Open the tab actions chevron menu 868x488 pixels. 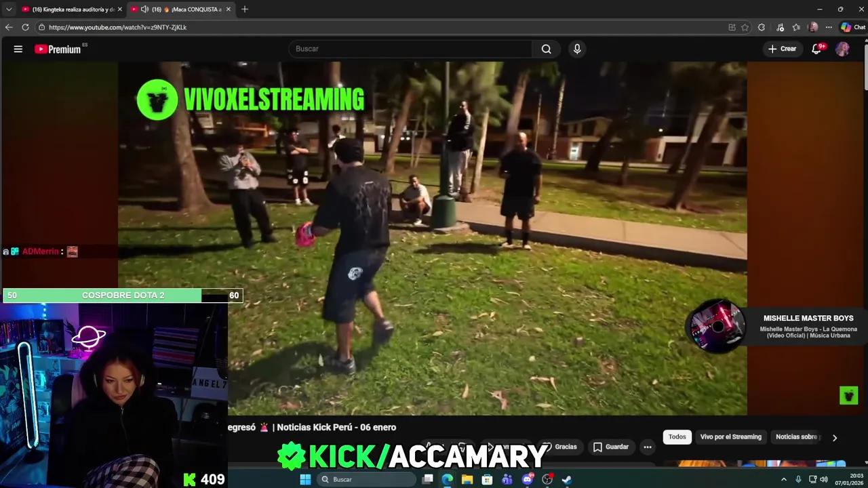pos(9,9)
